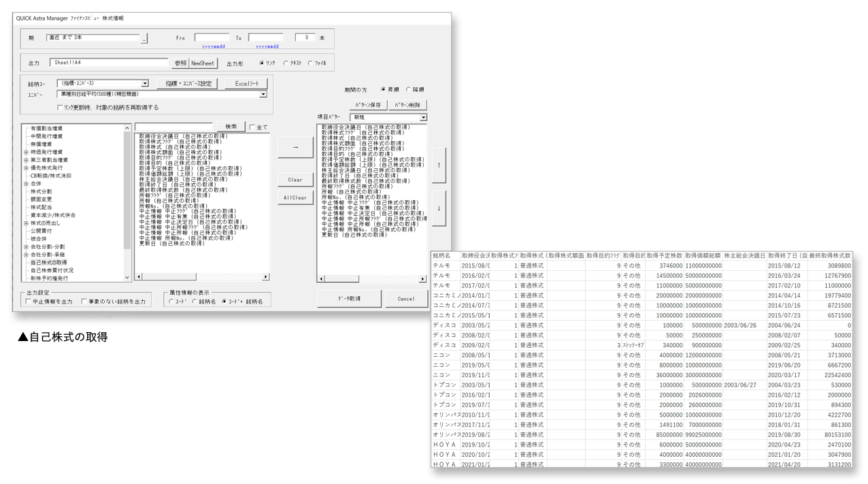Move selected item up with the ↑ button
This screenshot has width=868, height=484.
[x=439, y=165]
